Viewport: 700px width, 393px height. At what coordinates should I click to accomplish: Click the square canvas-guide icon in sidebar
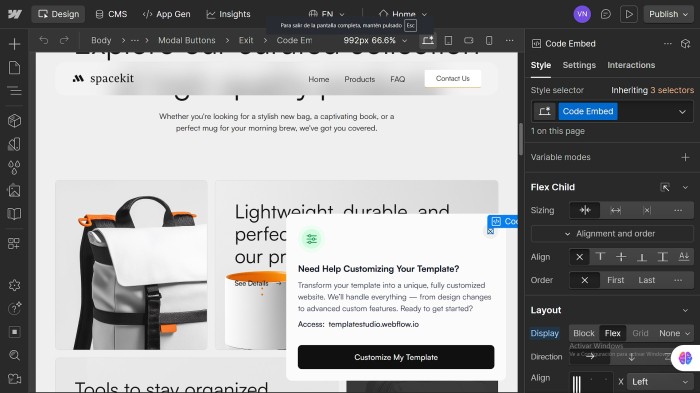pyautogui.click(x=14, y=332)
